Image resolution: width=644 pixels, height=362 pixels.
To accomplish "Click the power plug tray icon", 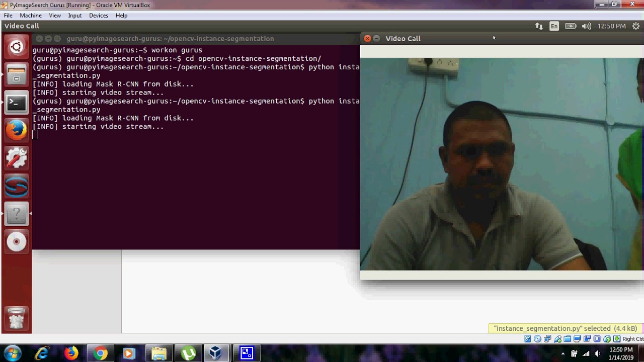I will click(574, 353).
